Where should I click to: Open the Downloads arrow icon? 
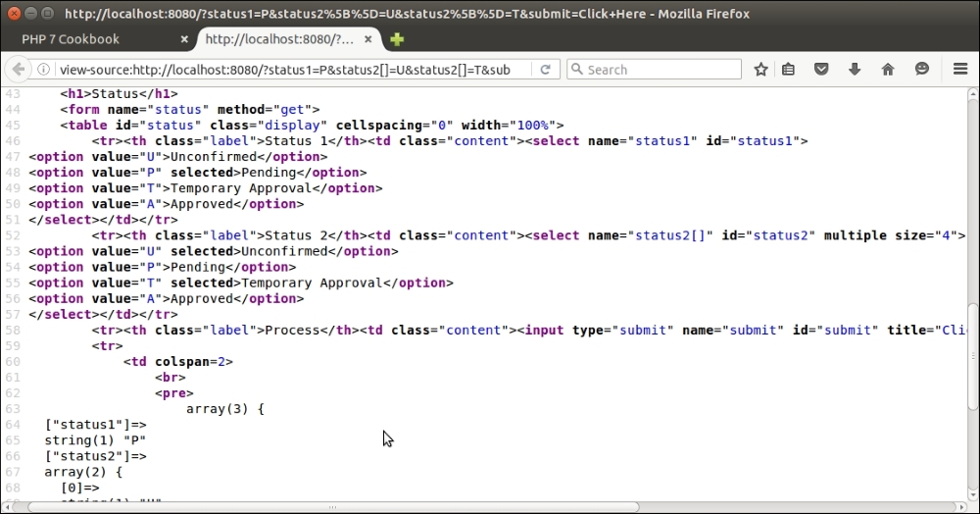click(855, 70)
